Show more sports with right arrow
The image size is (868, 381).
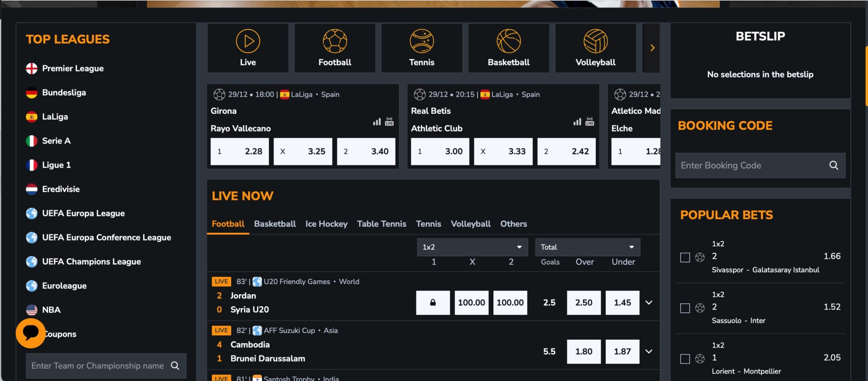point(652,47)
